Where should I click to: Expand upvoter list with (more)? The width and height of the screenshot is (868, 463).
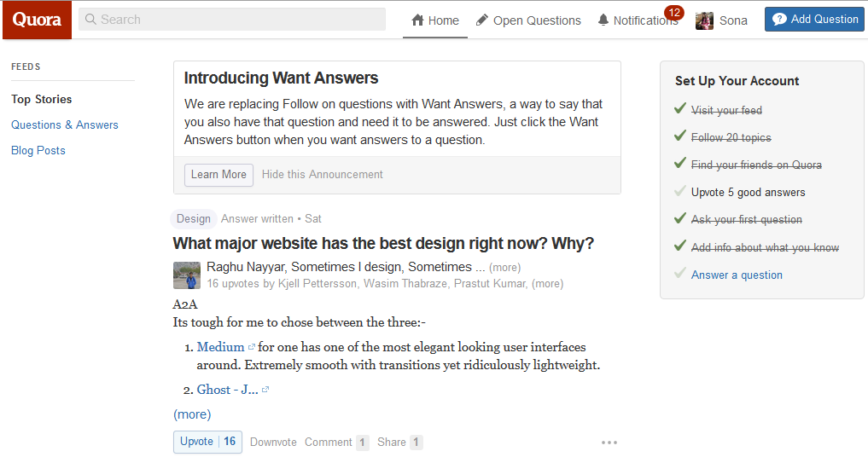547,284
